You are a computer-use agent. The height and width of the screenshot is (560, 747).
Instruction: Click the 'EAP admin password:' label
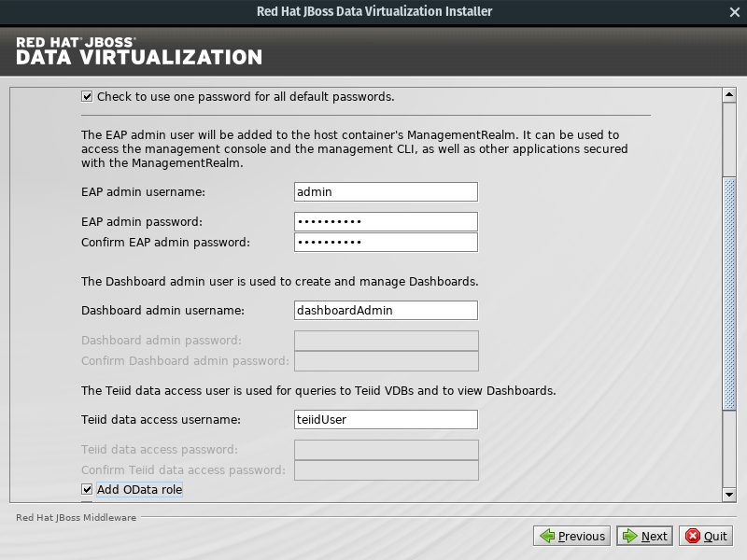tap(142, 222)
